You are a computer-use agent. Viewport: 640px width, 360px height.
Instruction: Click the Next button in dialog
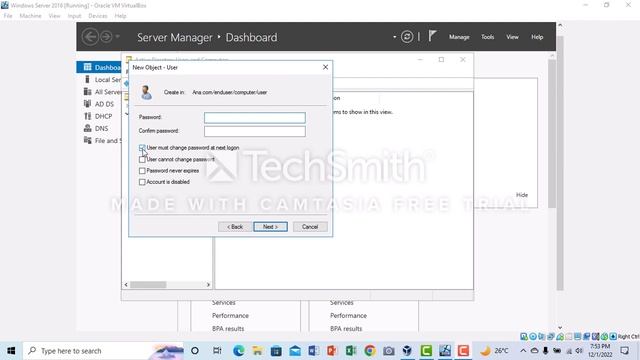[x=270, y=227]
